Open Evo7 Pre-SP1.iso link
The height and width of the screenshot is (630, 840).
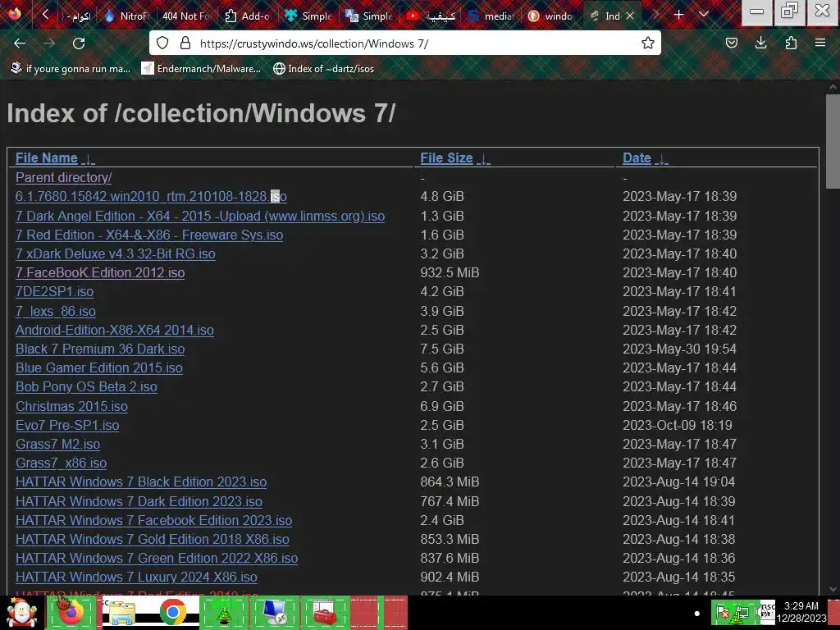pyautogui.click(x=67, y=425)
